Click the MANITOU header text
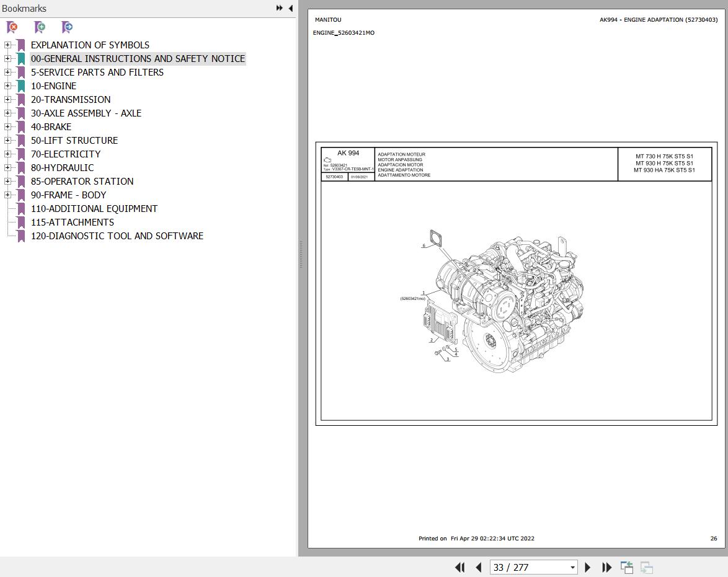 point(328,19)
